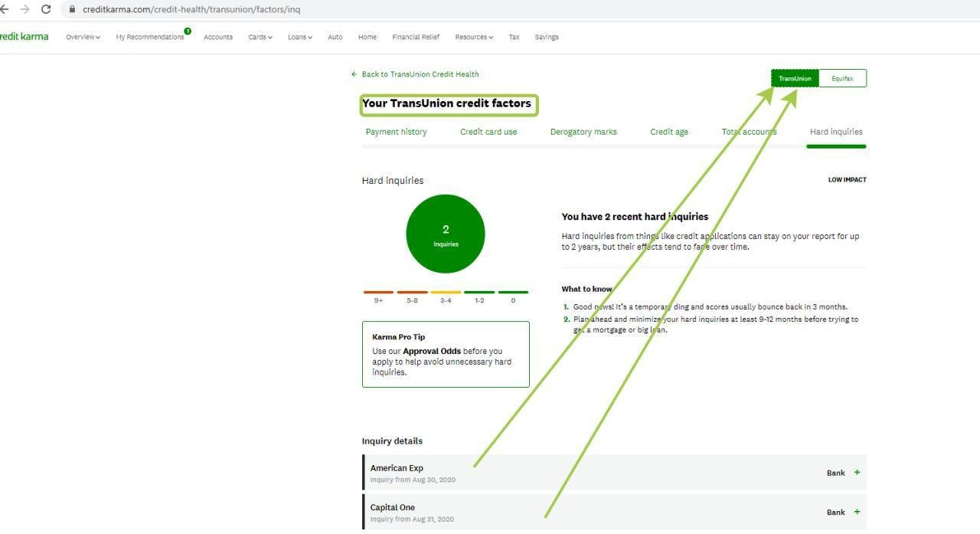This screenshot has width=980, height=534.
Task: Click the browser forward arrow
Action: [x=25, y=9]
